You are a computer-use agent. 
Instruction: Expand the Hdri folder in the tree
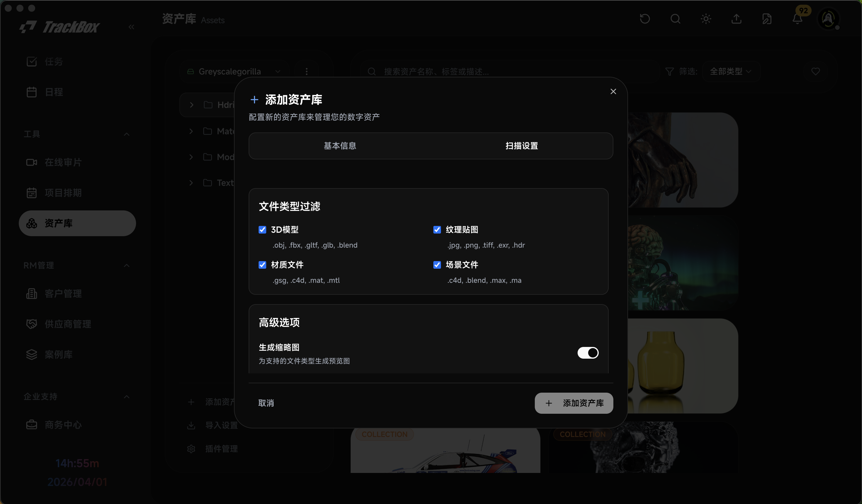191,105
